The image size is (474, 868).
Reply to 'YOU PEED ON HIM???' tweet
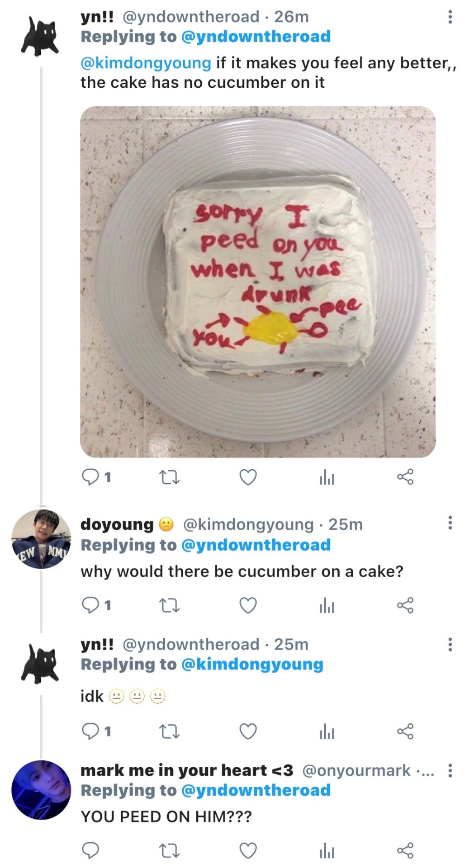[90, 850]
